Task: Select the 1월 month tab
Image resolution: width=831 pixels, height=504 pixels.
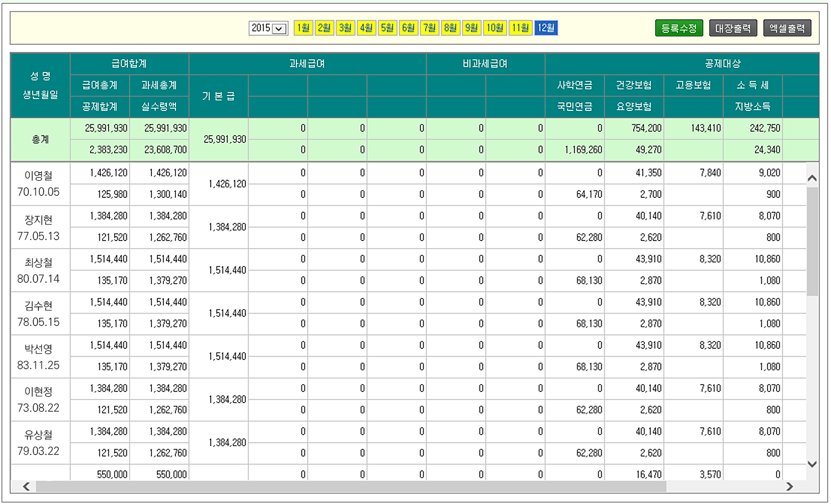Action: point(303,28)
